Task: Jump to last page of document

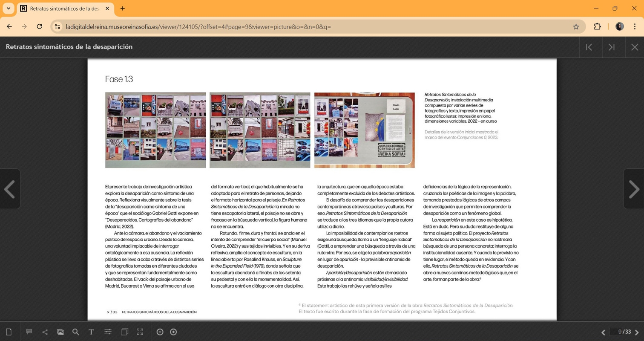Action: pos(612,47)
